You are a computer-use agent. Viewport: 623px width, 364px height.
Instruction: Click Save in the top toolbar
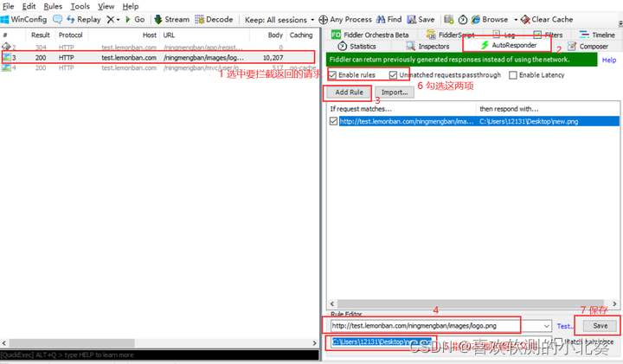tap(421, 19)
